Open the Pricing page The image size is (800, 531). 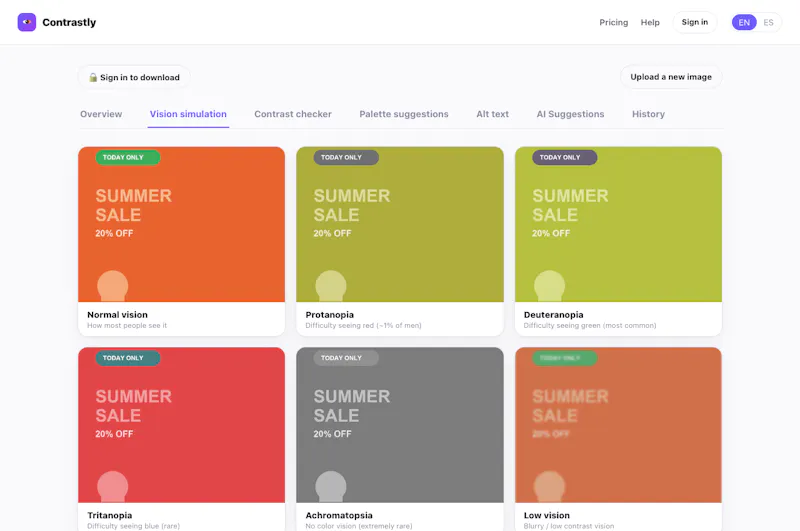[x=613, y=22]
